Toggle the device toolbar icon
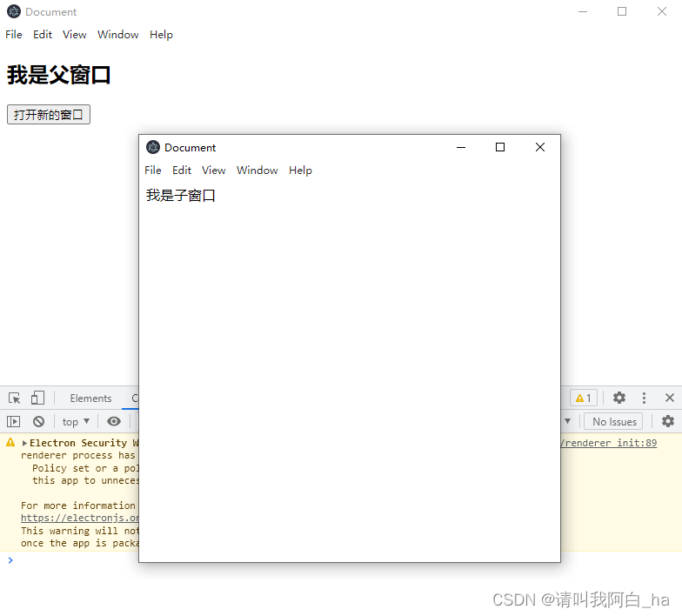Image resolution: width=682 pixels, height=616 pixels. (x=37, y=398)
